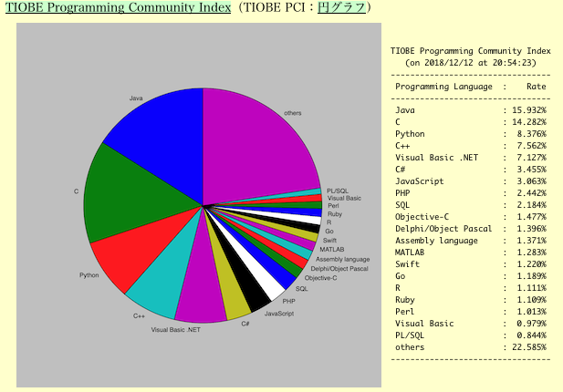Select the 'Ruby' pie chart label
The height and width of the screenshot is (392, 563).
point(335,214)
